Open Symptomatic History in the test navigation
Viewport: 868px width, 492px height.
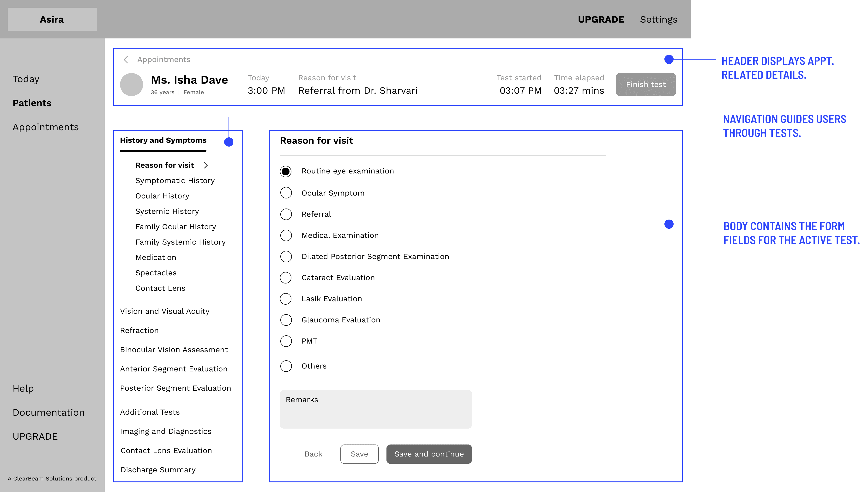(175, 181)
